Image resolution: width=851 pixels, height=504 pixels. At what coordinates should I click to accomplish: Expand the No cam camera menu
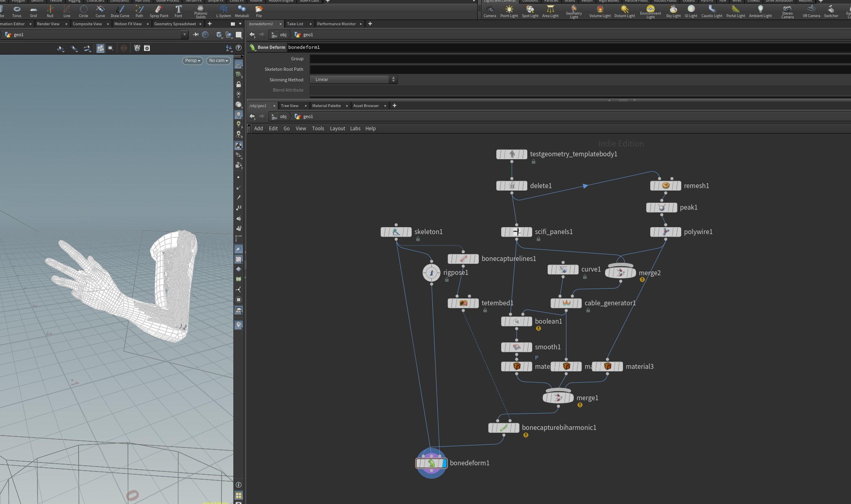[219, 61]
